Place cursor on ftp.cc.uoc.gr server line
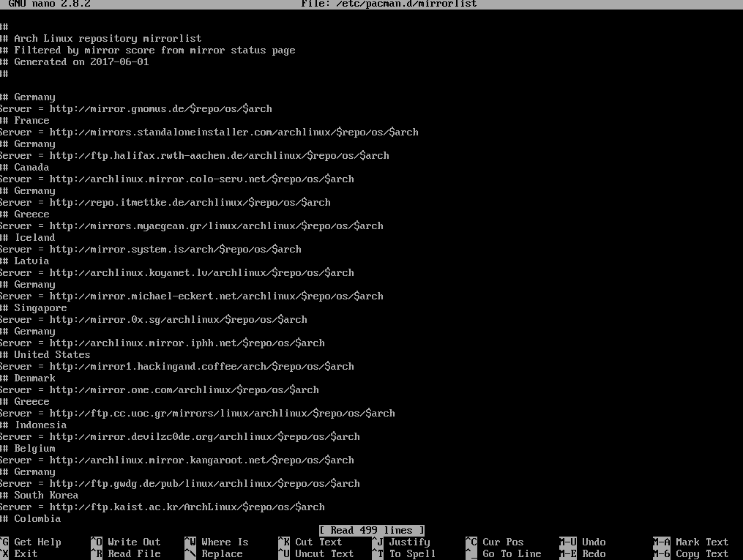The height and width of the screenshot is (560, 743). tap(198, 414)
